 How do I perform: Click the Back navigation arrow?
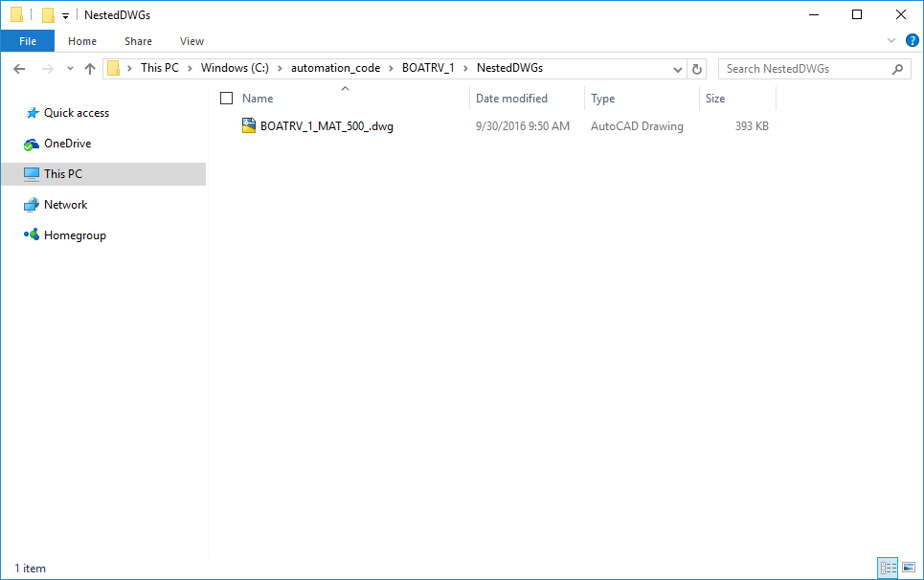18,68
